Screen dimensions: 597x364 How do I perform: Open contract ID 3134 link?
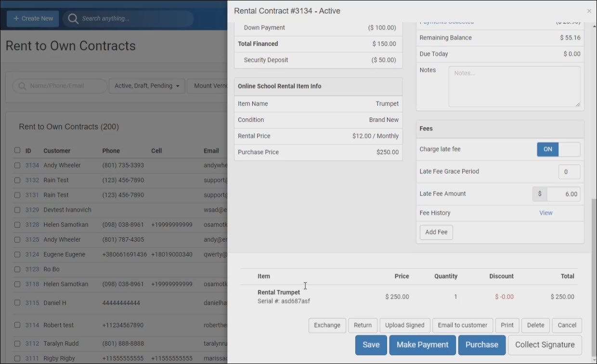click(32, 165)
